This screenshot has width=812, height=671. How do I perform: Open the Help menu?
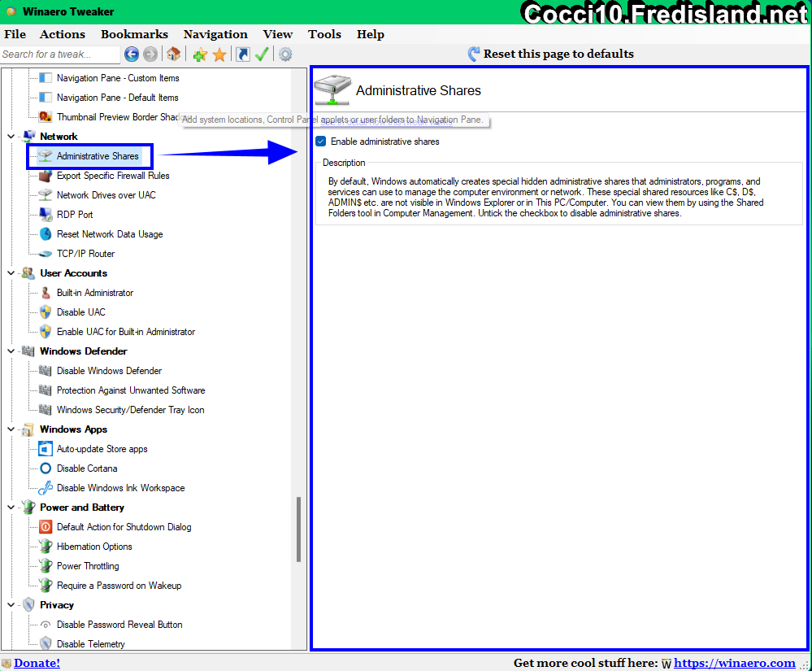pyautogui.click(x=371, y=34)
